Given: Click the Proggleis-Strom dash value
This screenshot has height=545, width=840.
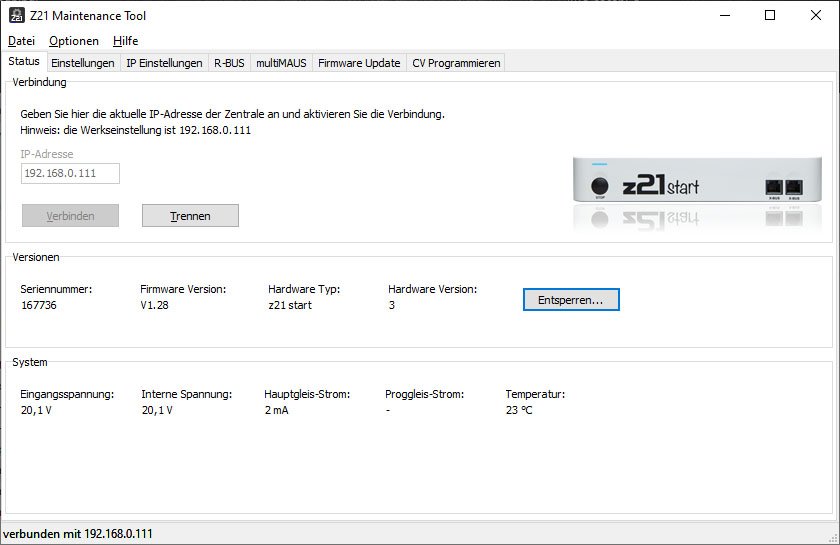Looking at the screenshot, I should pos(388,410).
